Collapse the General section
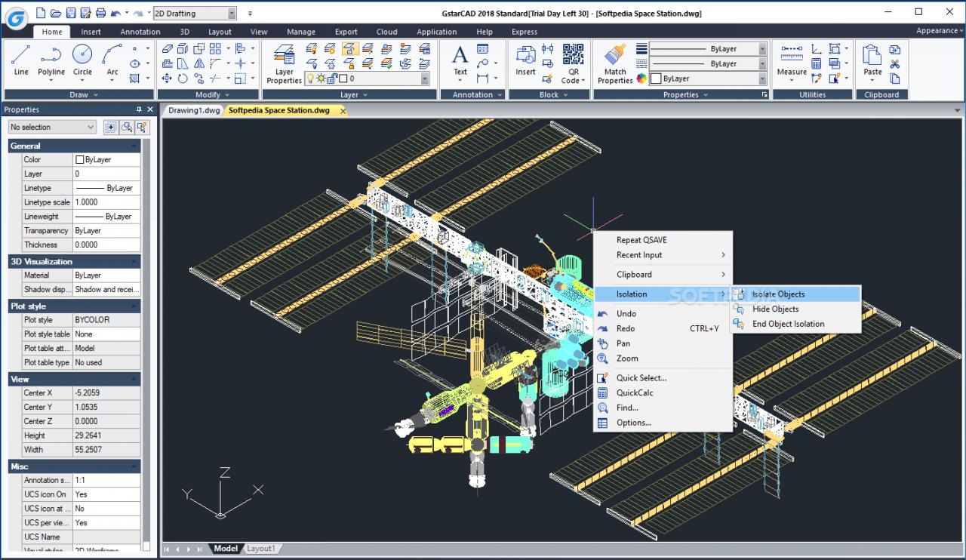Viewport: 966px width, 560px height. tap(134, 146)
